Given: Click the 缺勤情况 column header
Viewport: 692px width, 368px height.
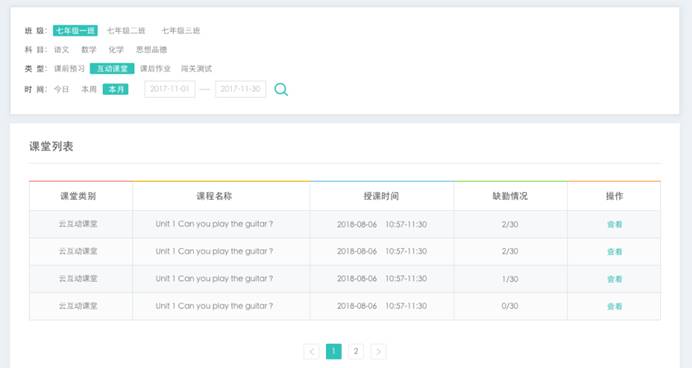Looking at the screenshot, I should pos(510,196).
